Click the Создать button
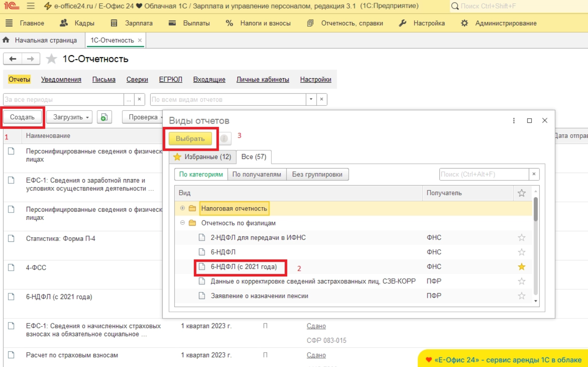The image size is (588, 367). 22,117
